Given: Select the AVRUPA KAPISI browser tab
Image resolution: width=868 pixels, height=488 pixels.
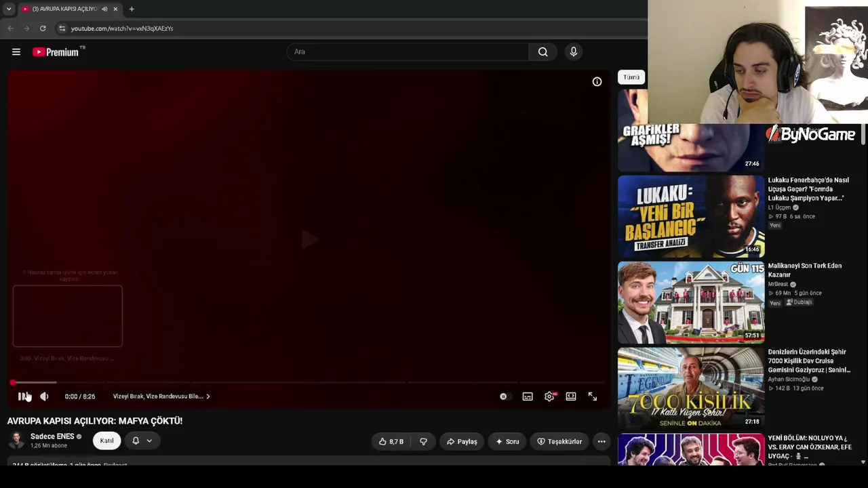Looking at the screenshot, I should point(71,9).
